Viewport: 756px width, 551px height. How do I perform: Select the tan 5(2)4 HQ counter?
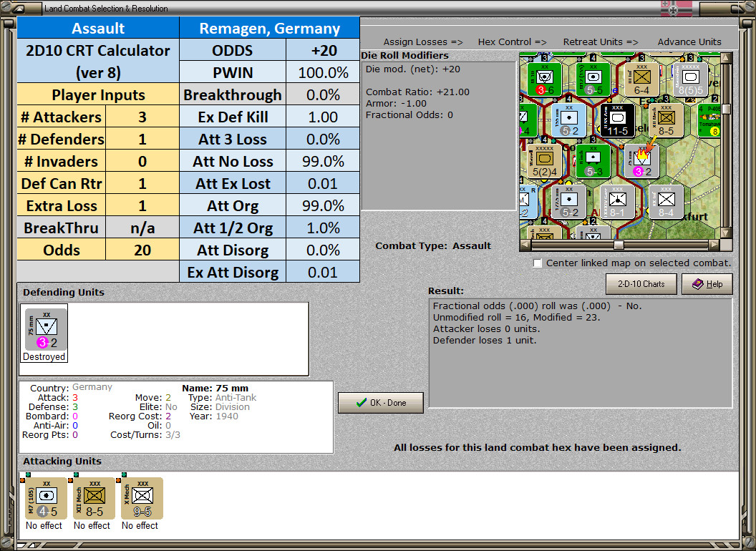[545, 161]
